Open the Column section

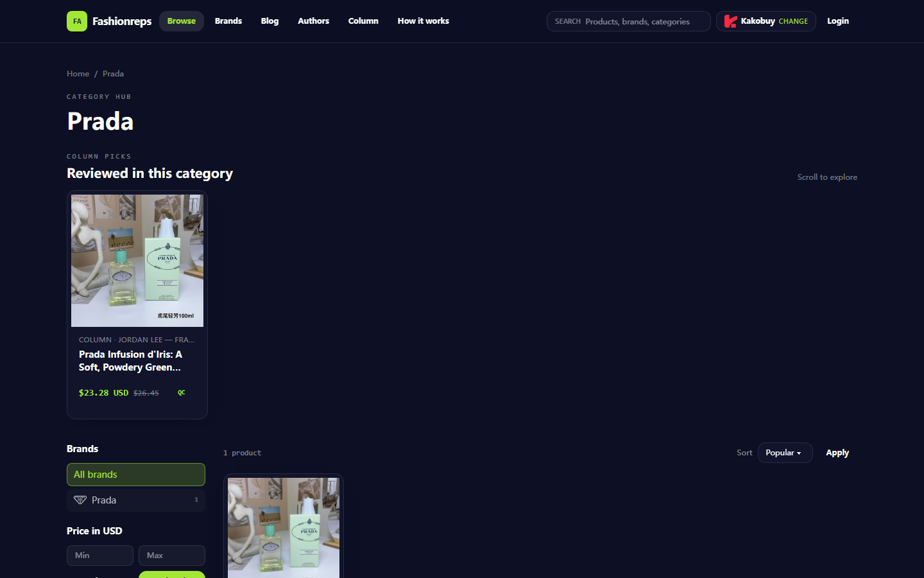coord(363,21)
